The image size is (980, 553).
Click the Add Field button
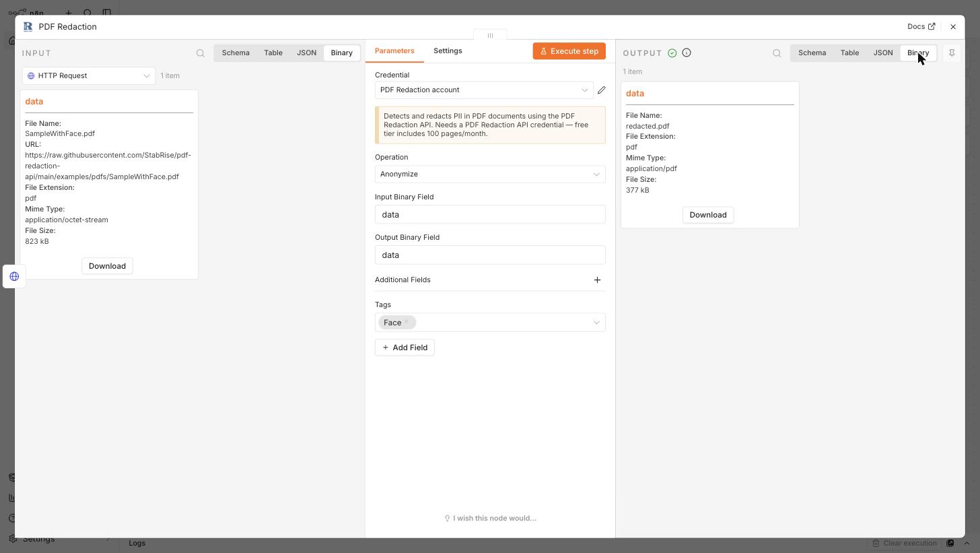405,348
